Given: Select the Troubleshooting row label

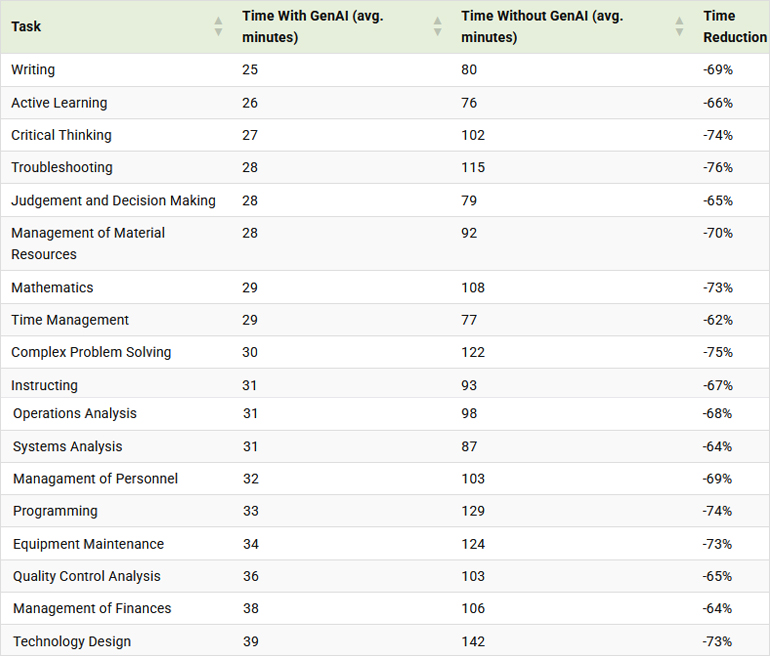Looking at the screenshot, I should (x=62, y=168).
